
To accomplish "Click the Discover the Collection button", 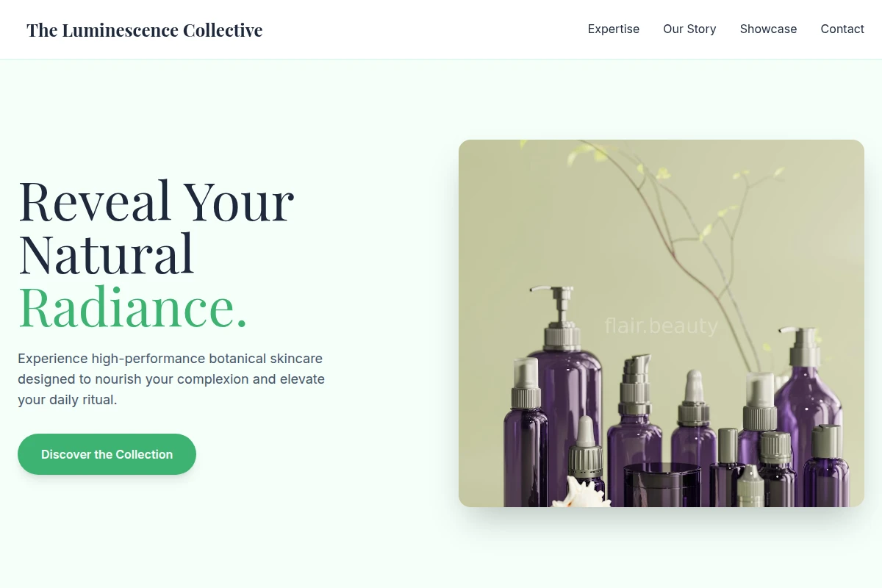I will click(107, 454).
